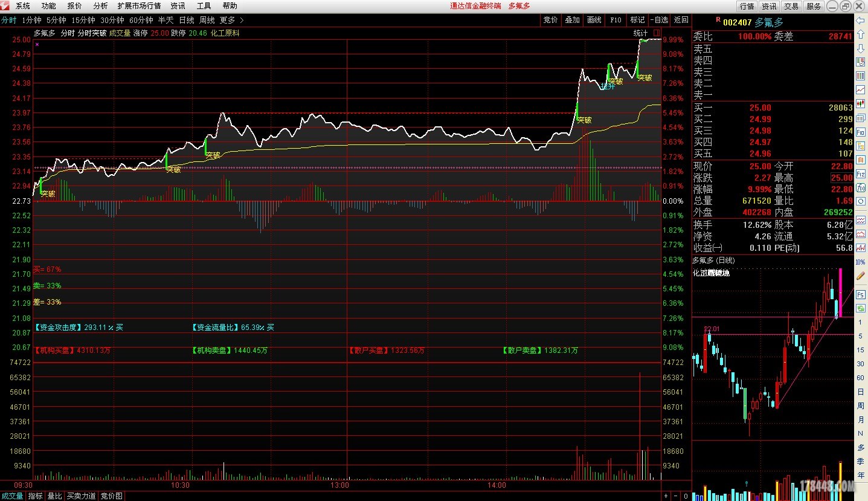Open the 工具 menu
This screenshot has width=868, height=501.
(204, 6)
